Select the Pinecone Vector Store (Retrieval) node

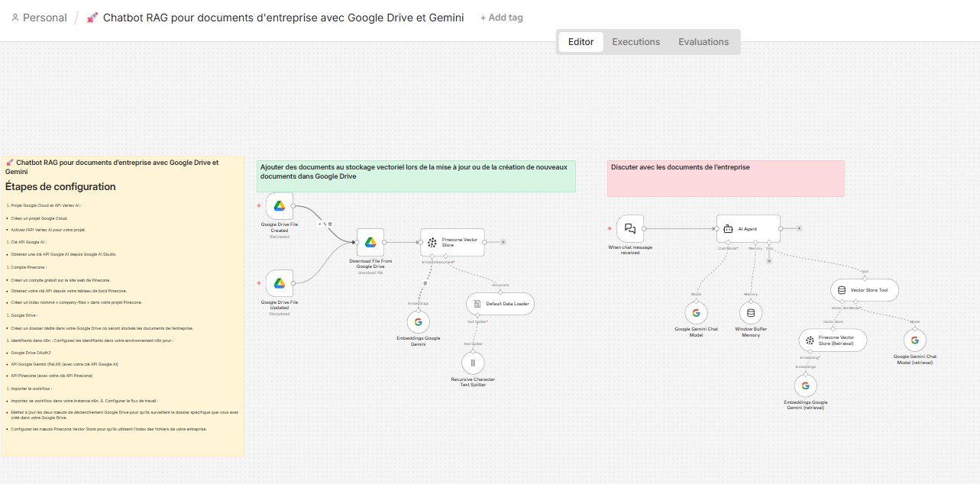click(832, 339)
